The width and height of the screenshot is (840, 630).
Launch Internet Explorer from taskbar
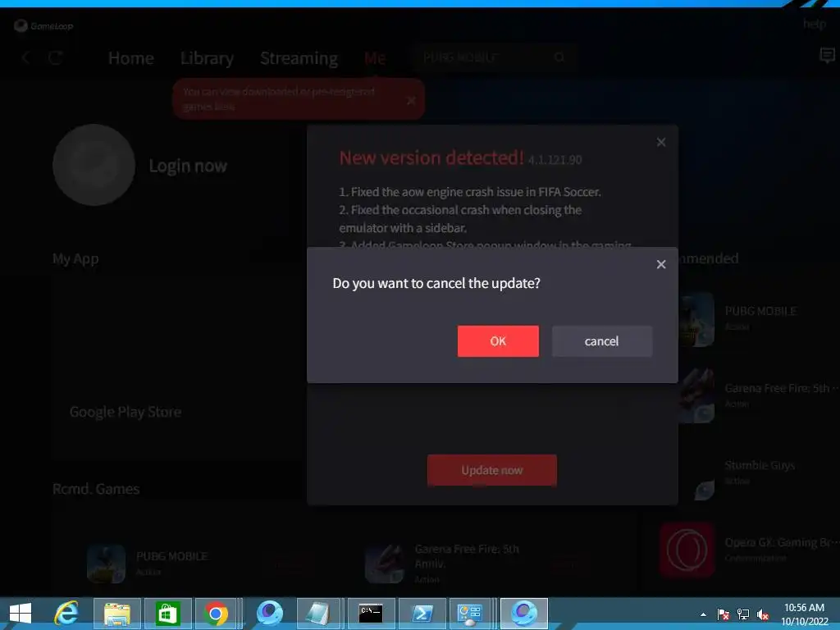tap(66, 614)
